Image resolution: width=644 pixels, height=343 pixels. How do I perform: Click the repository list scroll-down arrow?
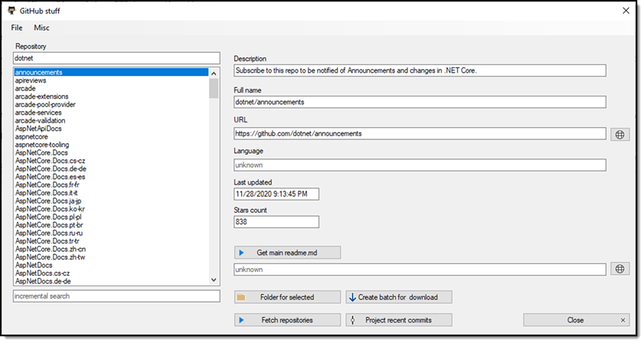point(214,279)
